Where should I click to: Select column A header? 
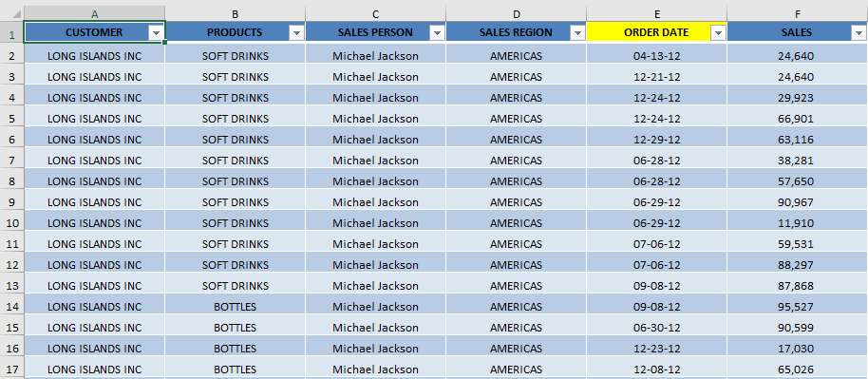point(95,14)
